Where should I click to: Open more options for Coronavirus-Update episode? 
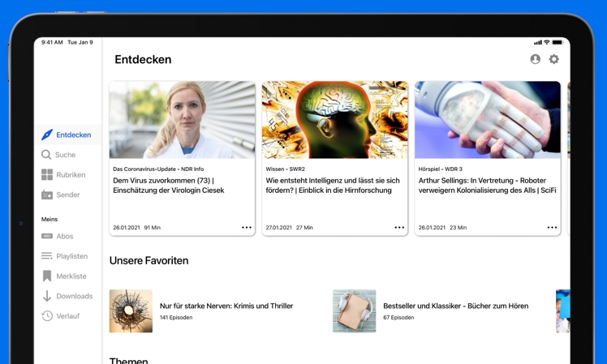click(x=247, y=228)
